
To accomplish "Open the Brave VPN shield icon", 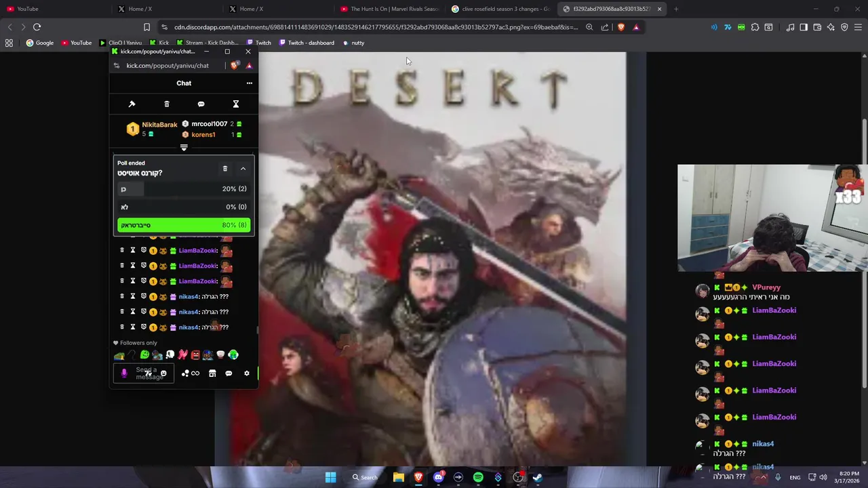I will pos(844,27).
